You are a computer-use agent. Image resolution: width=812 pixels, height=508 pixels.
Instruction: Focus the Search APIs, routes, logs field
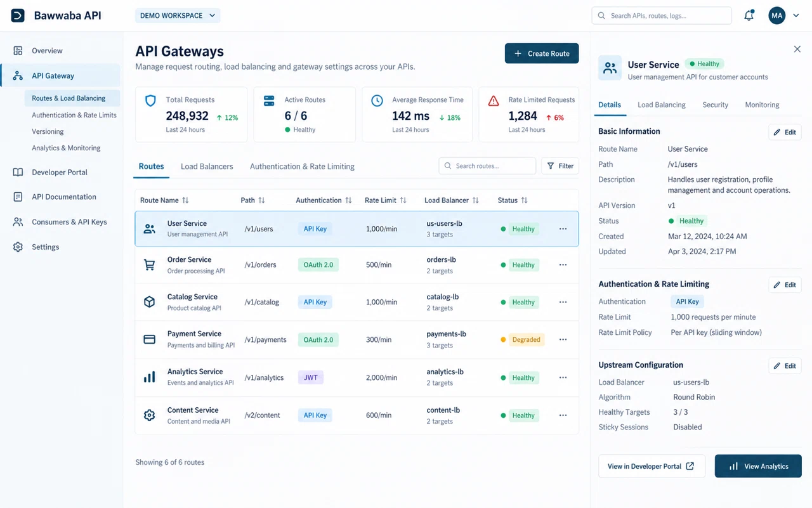click(662, 15)
